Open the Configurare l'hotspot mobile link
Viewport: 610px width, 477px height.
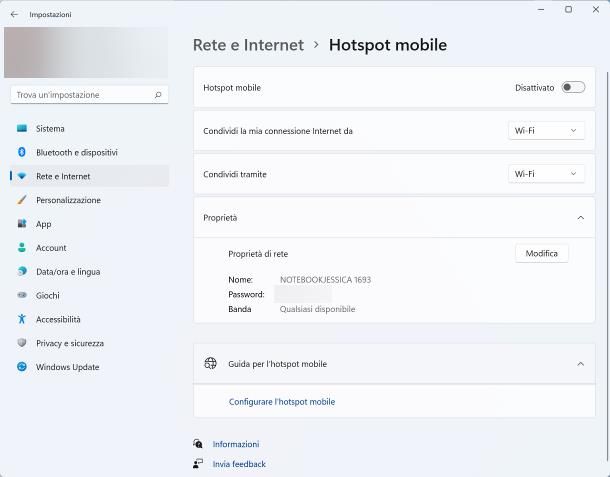pyautogui.click(x=282, y=402)
